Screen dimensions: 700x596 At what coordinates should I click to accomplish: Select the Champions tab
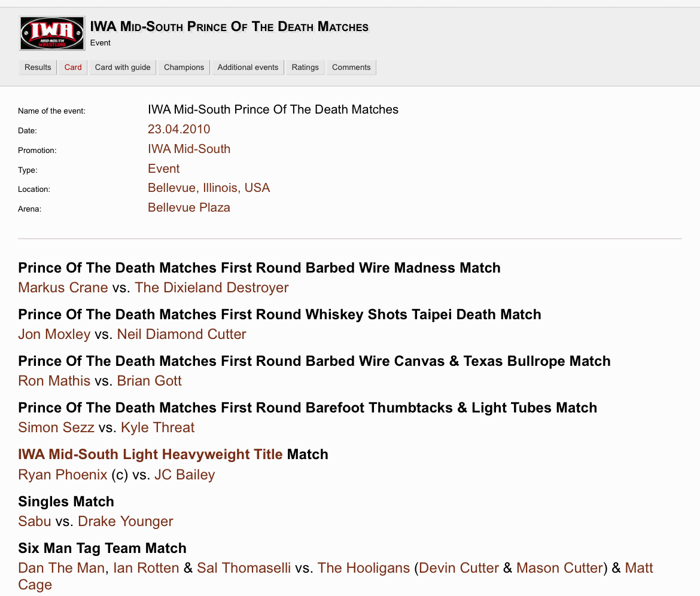click(x=184, y=68)
